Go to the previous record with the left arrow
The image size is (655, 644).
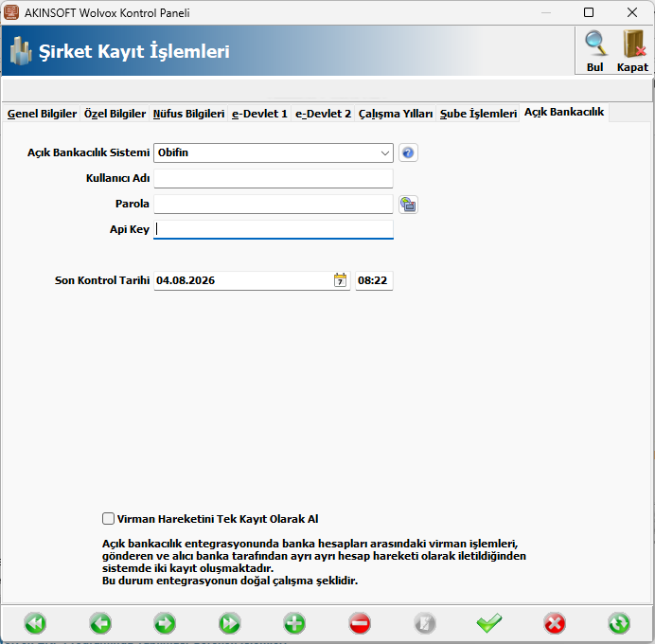(100, 623)
